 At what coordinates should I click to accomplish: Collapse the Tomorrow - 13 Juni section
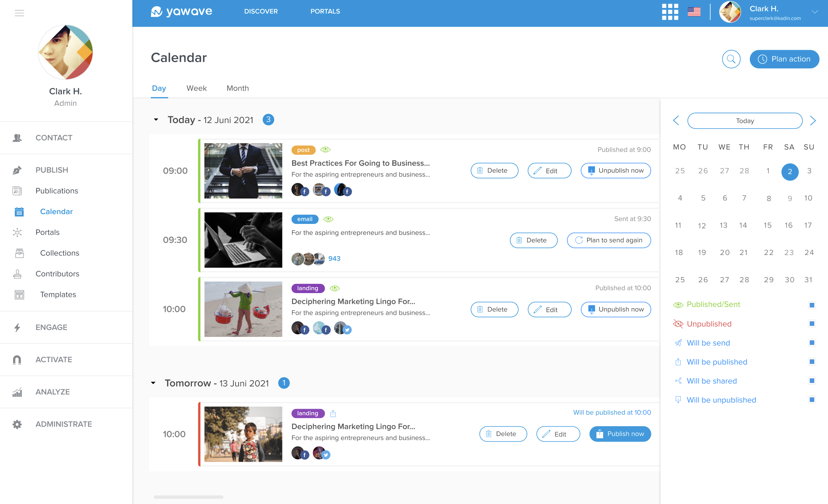153,383
